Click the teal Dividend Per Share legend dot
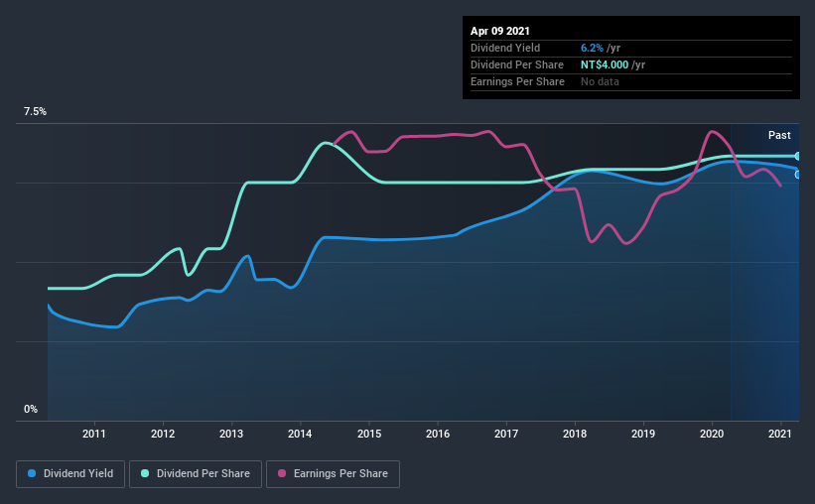The width and height of the screenshot is (815, 504). pos(144,474)
